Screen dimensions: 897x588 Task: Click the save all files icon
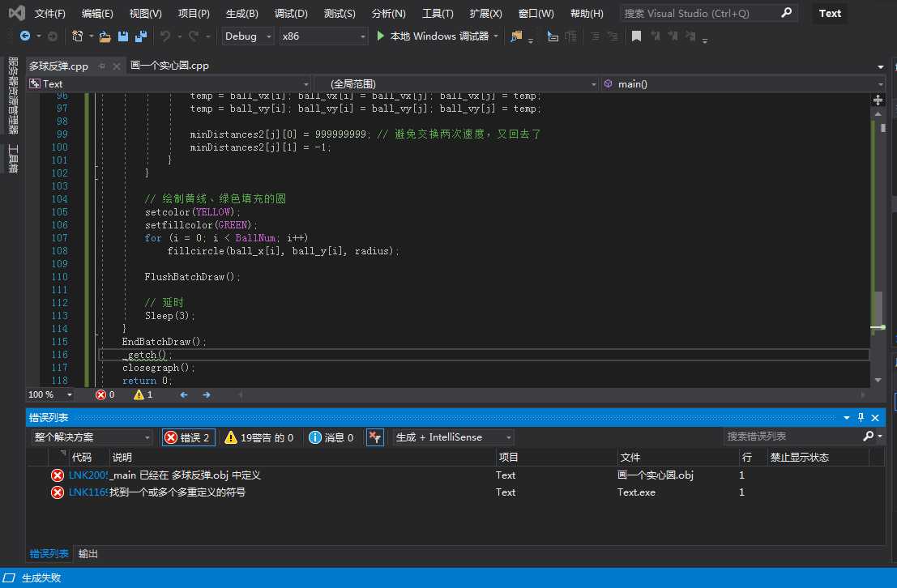141,36
